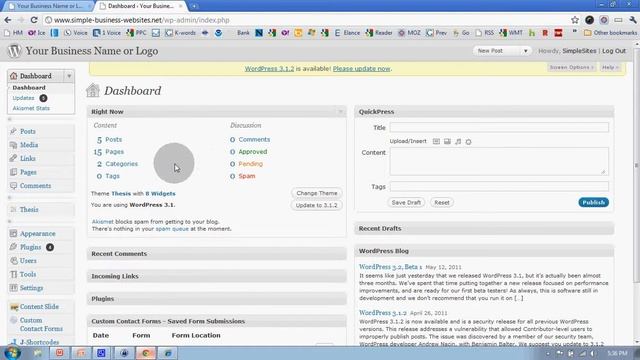Click the Add Audio upload icon
The width and height of the screenshot is (640, 360).
[x=458, y=142]
